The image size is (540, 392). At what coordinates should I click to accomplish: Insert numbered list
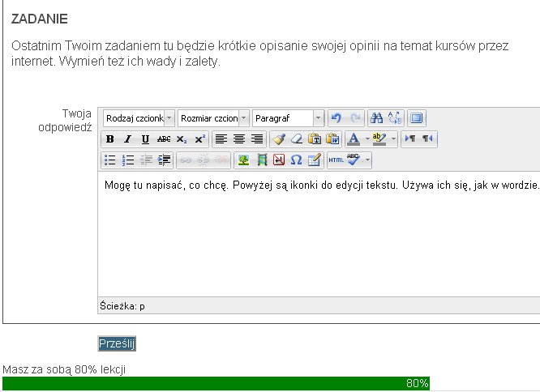(128, 160)
